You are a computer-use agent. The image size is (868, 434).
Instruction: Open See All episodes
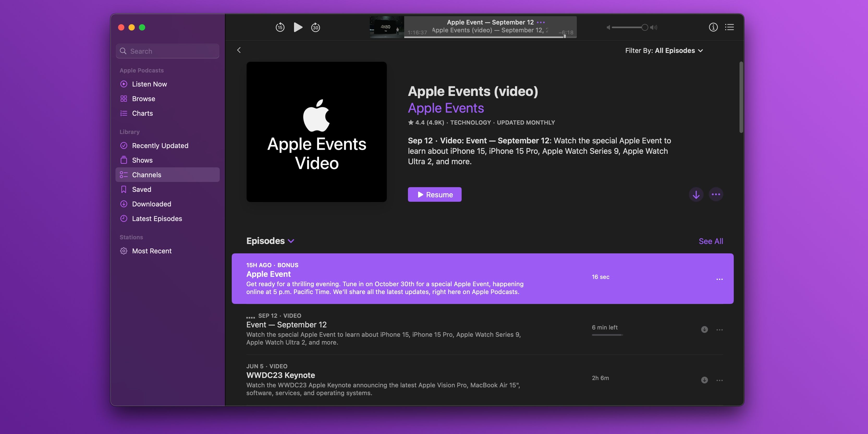(711, 241)
